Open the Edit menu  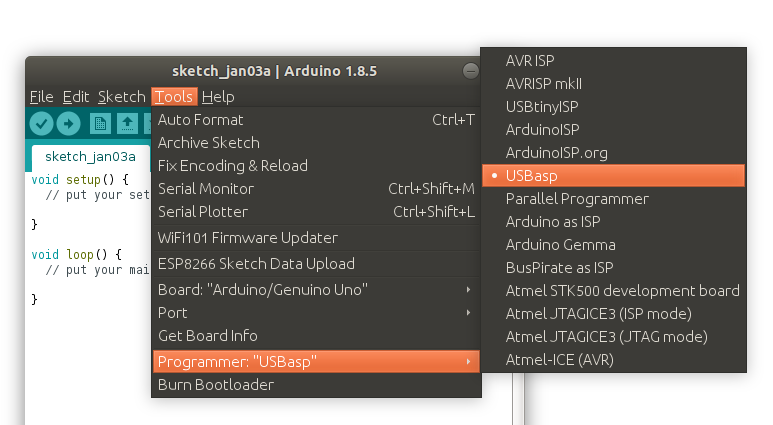[76, 97]
